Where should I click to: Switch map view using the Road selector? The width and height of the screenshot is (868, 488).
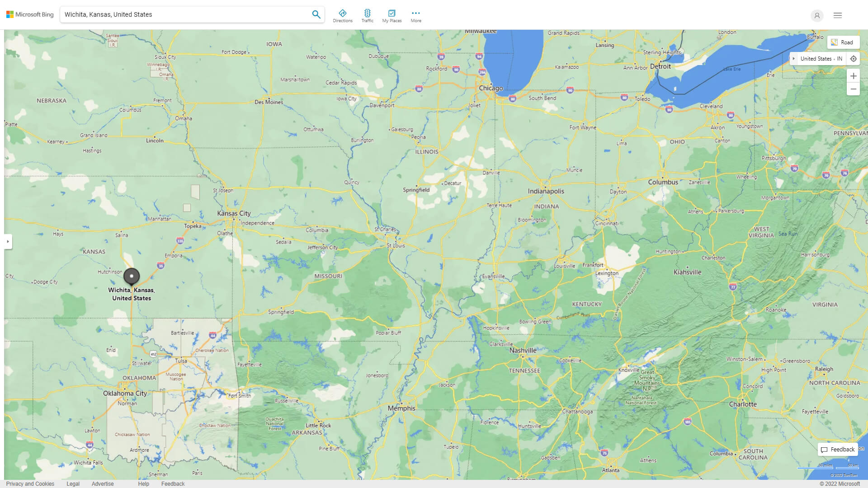click(844, 42)
